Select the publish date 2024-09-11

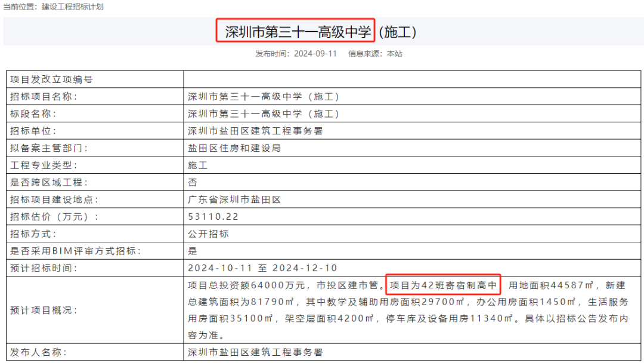(x=315, y=54)
